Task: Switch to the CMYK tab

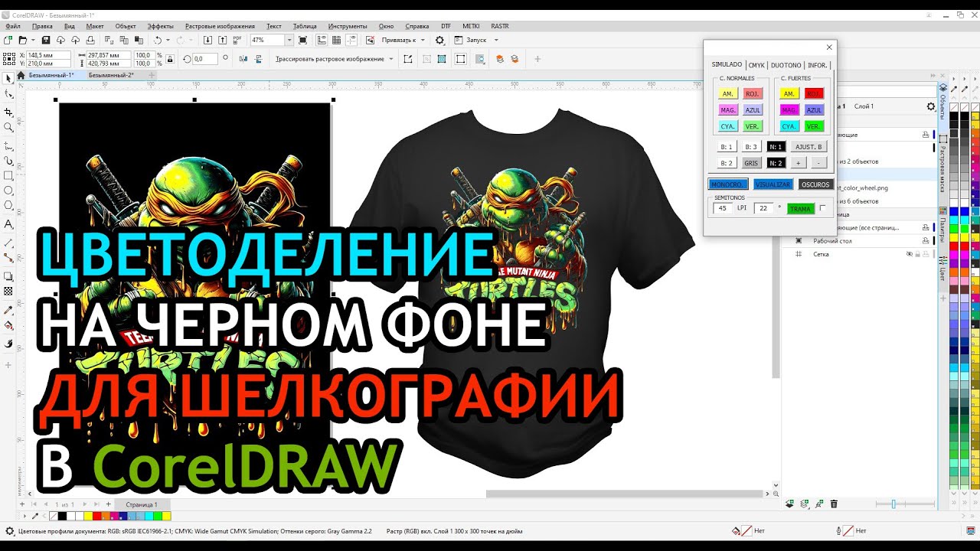Action: click(756, 65)
